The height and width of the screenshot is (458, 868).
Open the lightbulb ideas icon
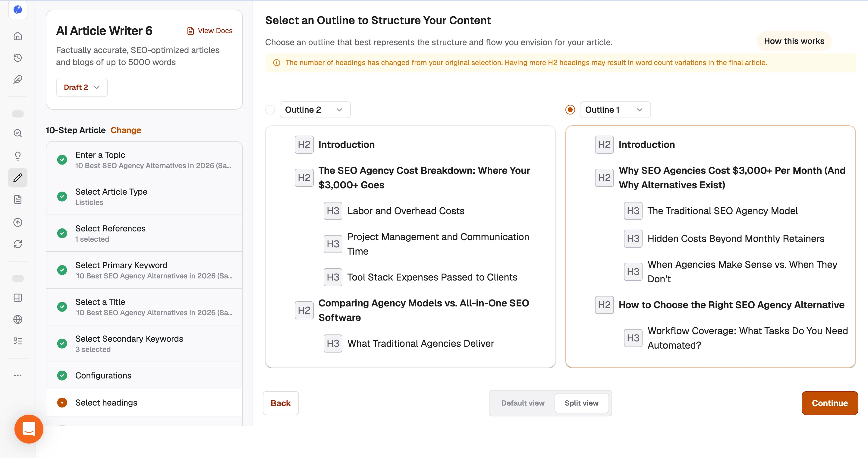pyautogui.click(x=18, y=156)
